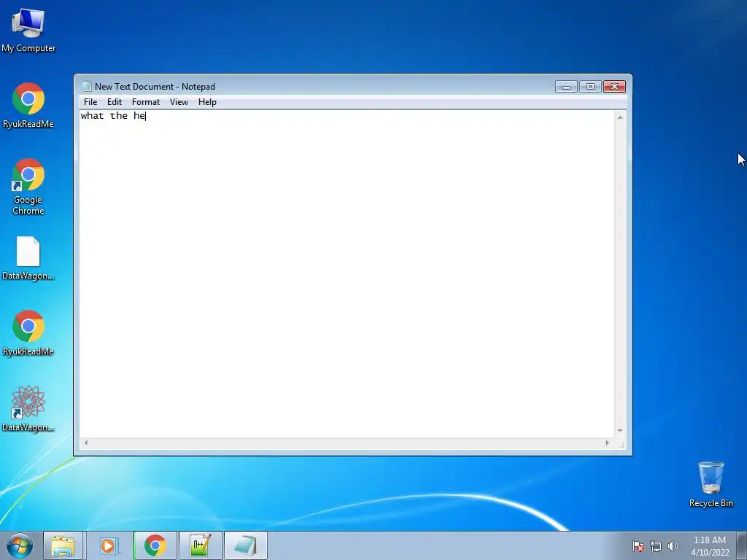Select the Recycle Bin desktop icon
The image size is (747, 560).
tap(711, 484)
